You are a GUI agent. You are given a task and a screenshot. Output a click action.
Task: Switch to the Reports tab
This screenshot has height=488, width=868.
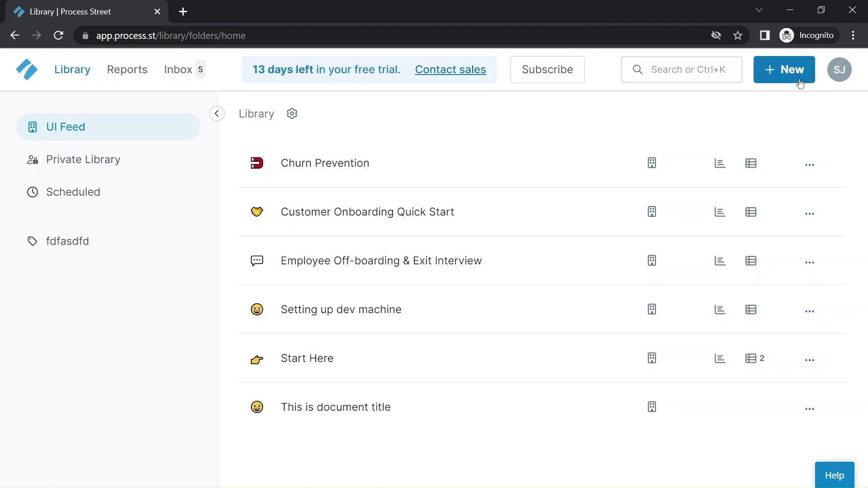127,70
